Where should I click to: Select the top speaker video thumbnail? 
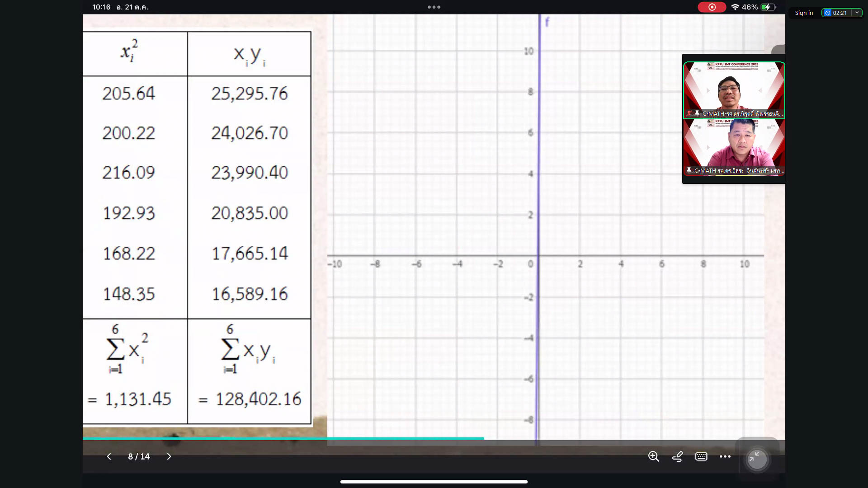[734, 89]
